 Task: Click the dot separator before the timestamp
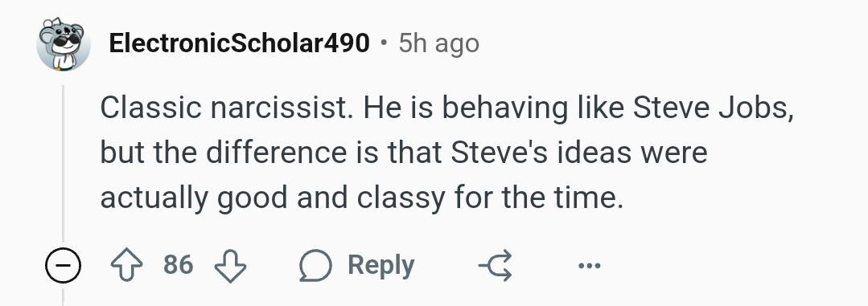384,43
